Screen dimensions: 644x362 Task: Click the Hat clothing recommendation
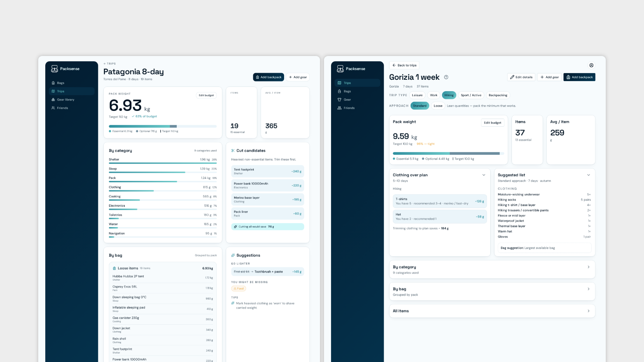440,217
